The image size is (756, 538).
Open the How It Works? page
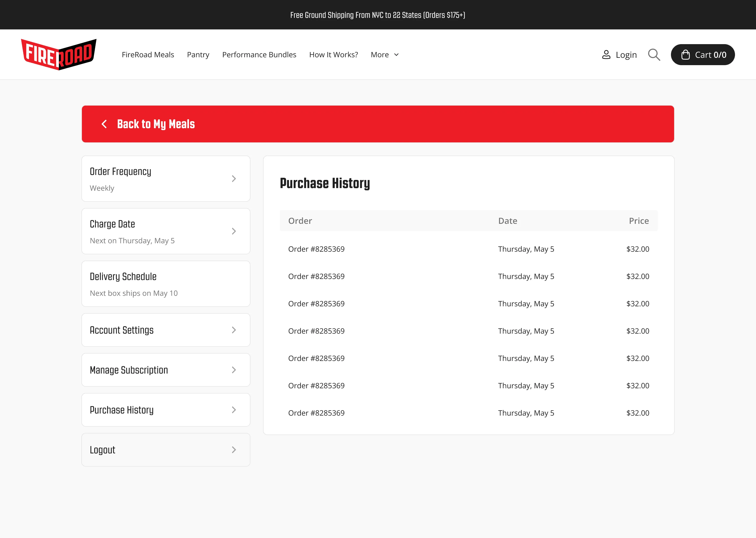coord(333,55)
